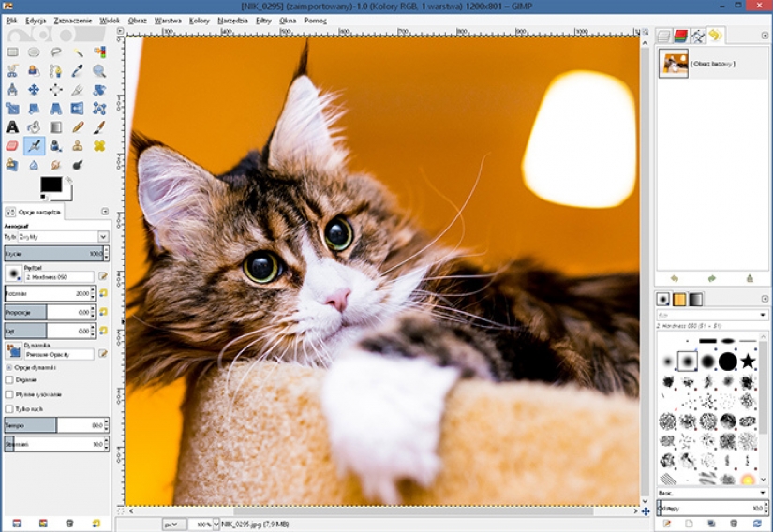Click the Obraz bazowy history thumbnail
Viewport: 773px width, 532px height.
click(673, 64)
